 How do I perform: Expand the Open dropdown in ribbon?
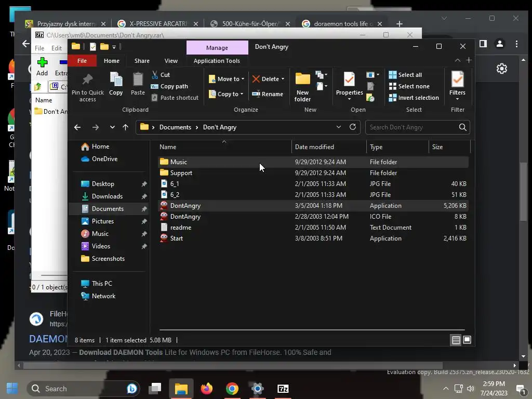373,75
